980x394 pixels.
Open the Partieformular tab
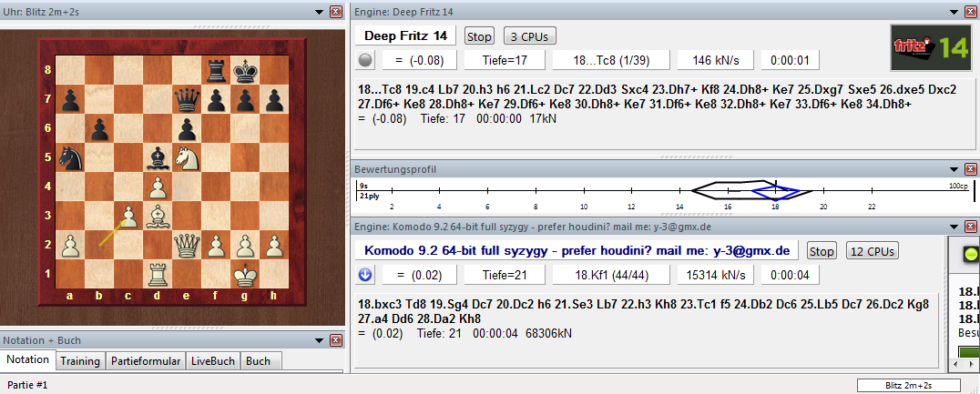coord(146,361)
